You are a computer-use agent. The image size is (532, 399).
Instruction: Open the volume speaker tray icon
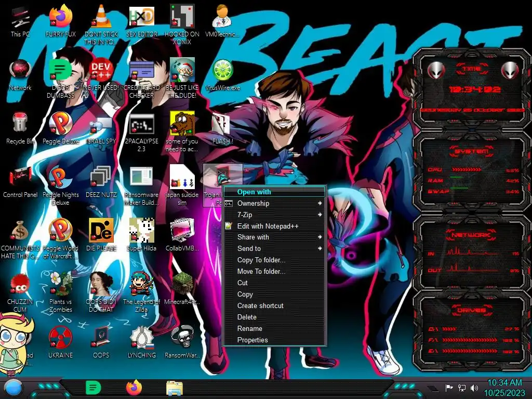[474, 388]
